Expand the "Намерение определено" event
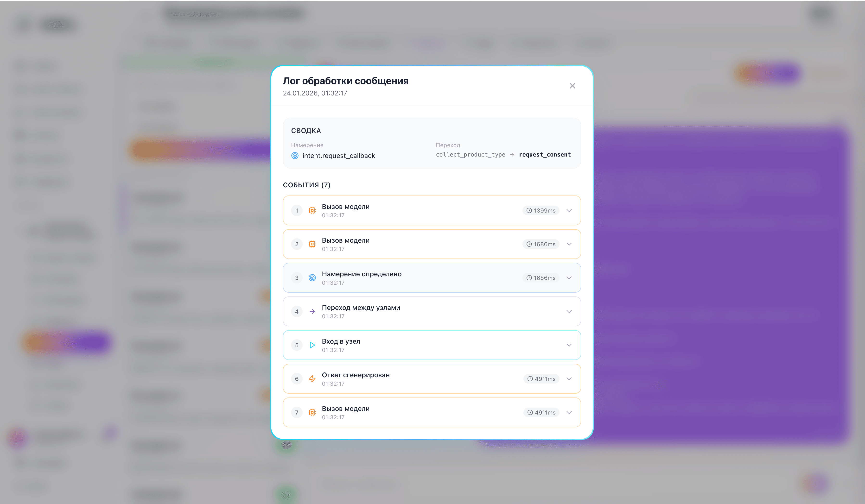This screenshot has width=865, height=504. (569, 277)
